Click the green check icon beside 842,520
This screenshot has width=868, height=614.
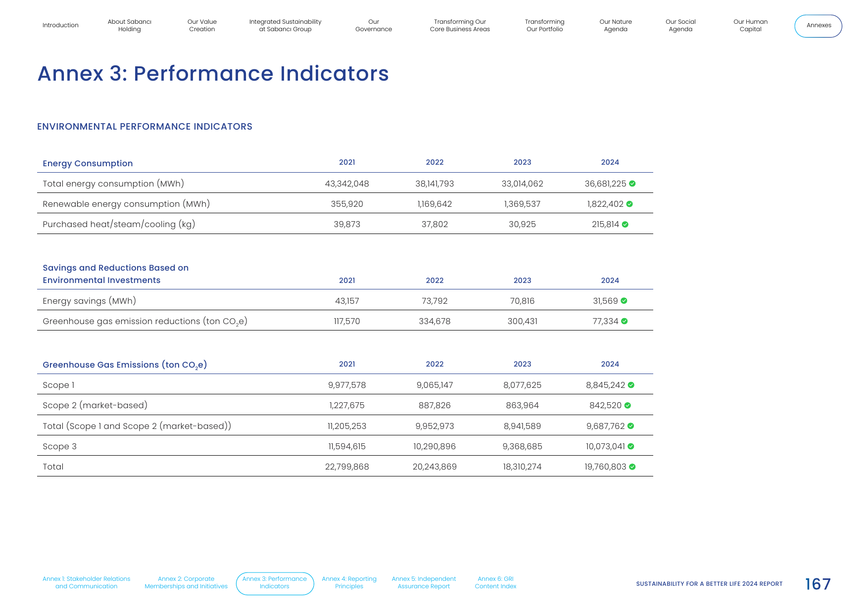[627, 405]
